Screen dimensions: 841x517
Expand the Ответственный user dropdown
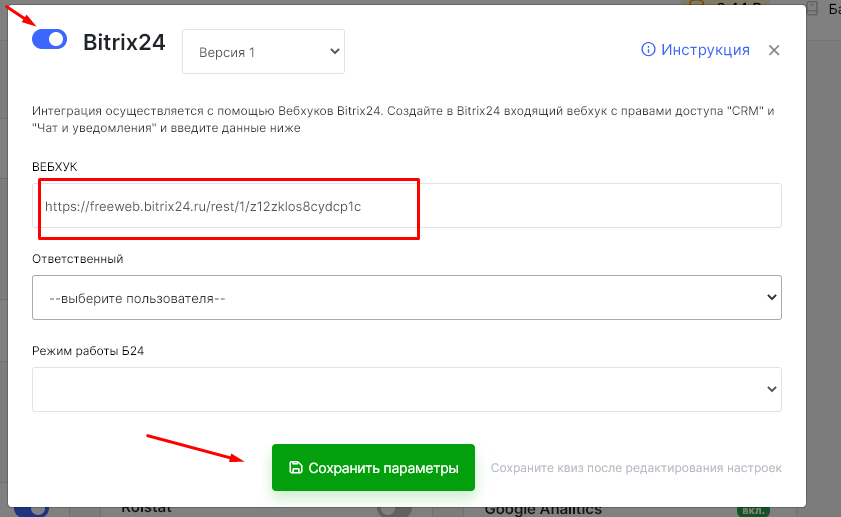(407, 298)
